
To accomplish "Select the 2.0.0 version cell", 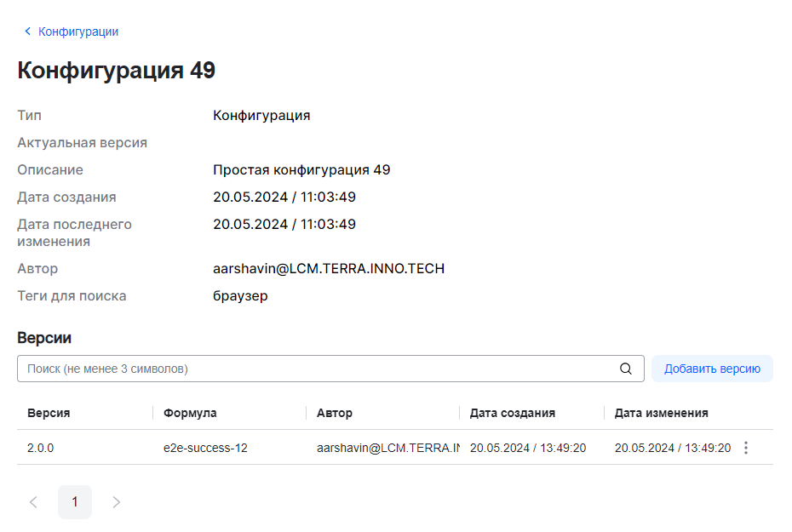I will pos(40,448).
